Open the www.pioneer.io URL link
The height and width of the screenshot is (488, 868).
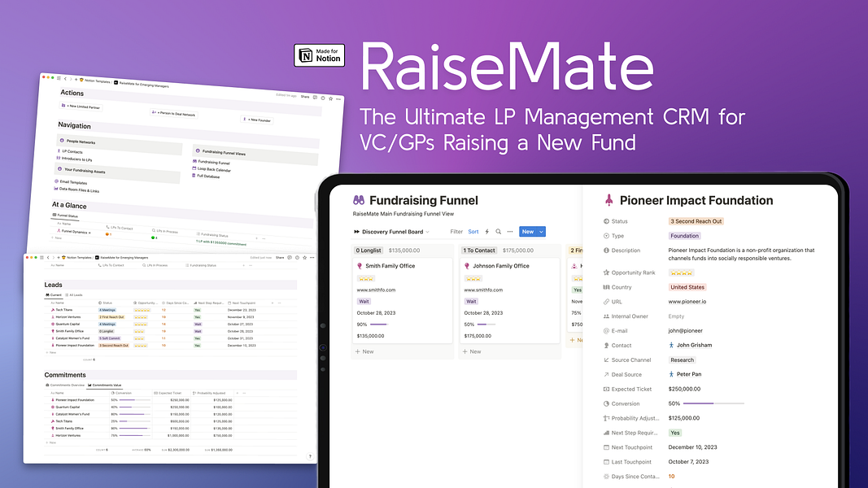pyautogui.click(x=687, y=302)
